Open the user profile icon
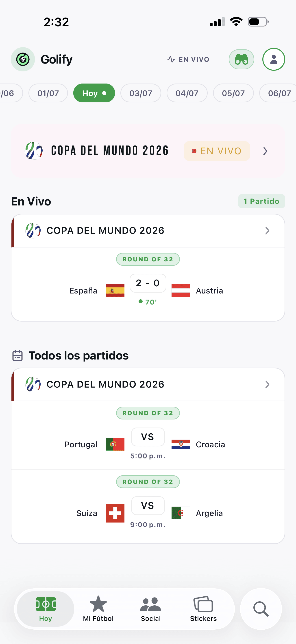296x644 pixels. 274,59
